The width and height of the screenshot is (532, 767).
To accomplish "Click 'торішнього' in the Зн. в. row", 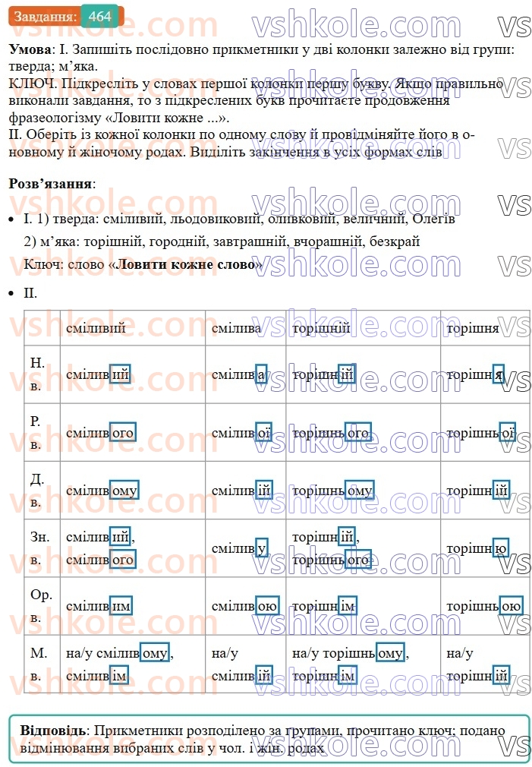I will pyautogui.click(x=332, y=560).
